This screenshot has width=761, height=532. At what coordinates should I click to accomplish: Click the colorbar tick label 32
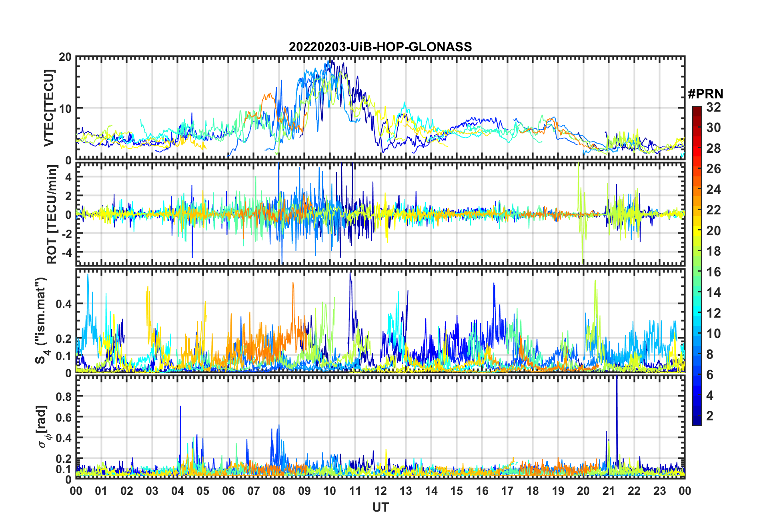(713, 107)
